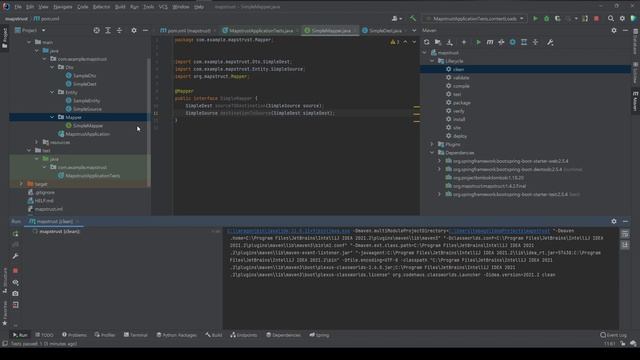This screenshot has width=640, height=360.
Task: Toggle Maven Offline Mode
Action: point(501,42)
